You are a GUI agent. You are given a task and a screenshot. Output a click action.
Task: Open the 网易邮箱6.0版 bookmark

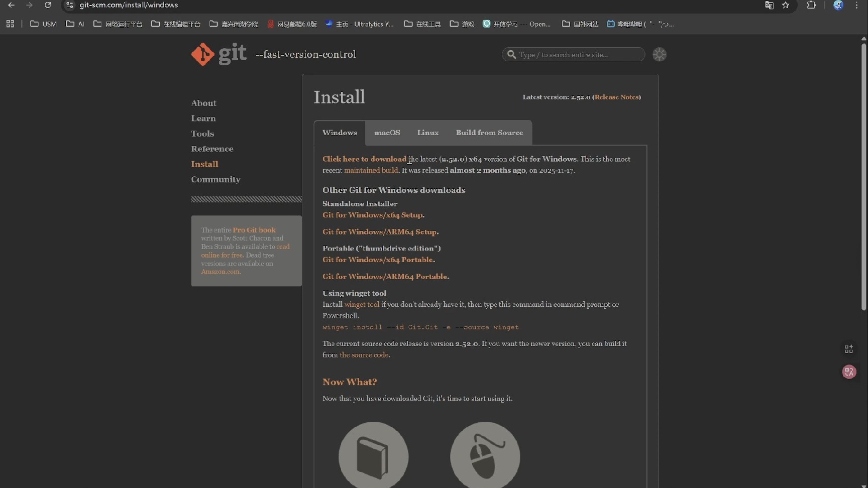[292, 24]
